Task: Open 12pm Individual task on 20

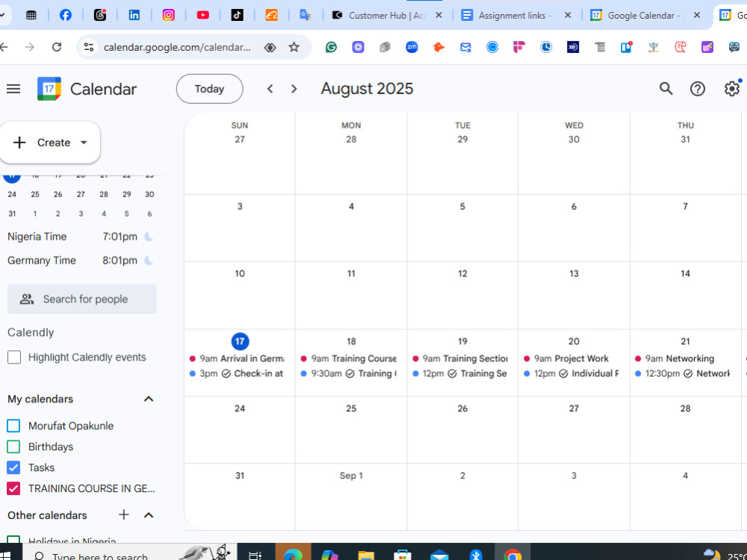Action: point(571,374)
